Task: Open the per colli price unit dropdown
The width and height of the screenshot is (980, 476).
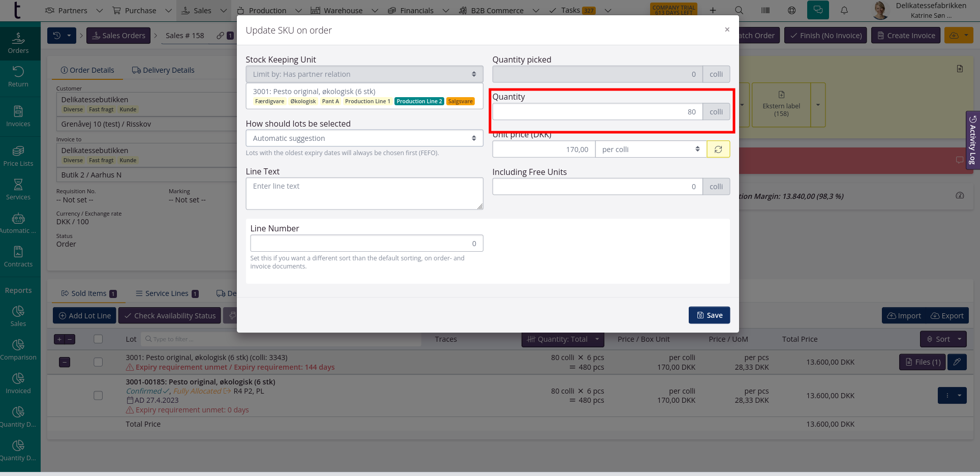Action: point(651,150)
